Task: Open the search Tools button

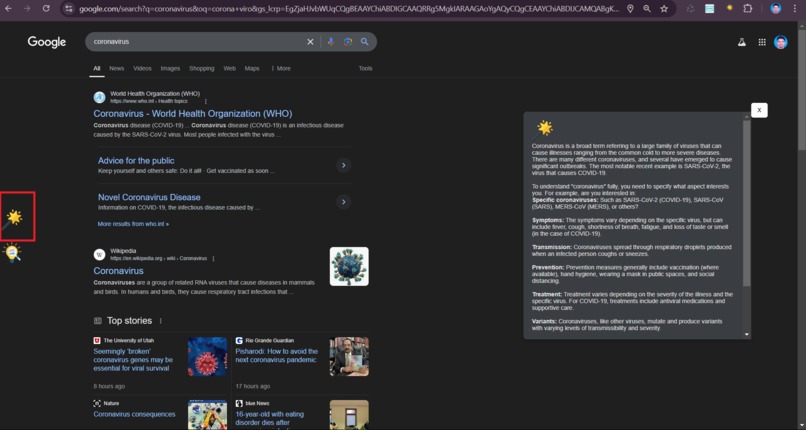Action: [365, 68]
